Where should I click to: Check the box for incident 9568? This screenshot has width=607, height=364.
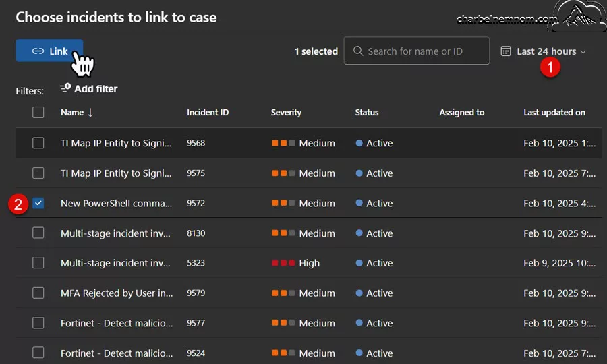pos(38,143)
